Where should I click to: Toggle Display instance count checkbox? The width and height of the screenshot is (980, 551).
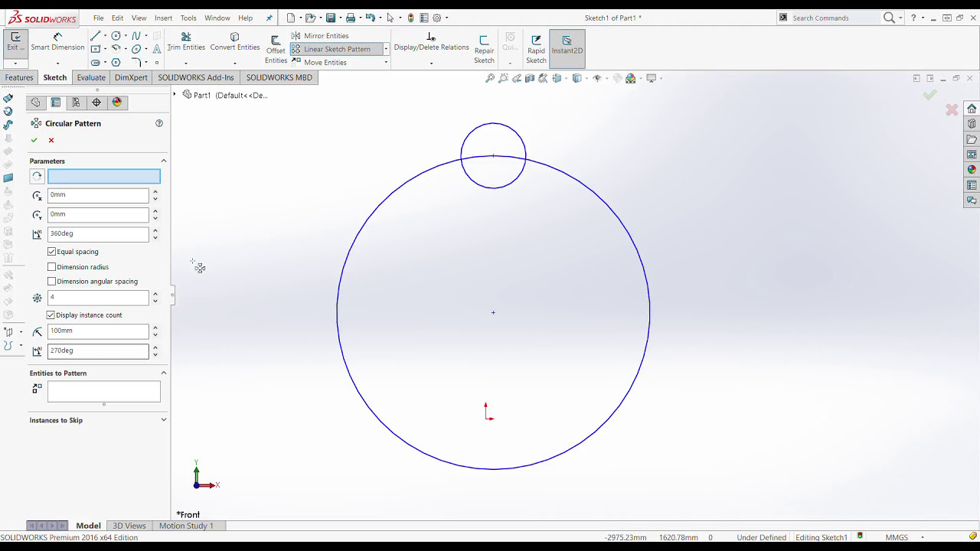pyautogui.click(x=51, y=315)
